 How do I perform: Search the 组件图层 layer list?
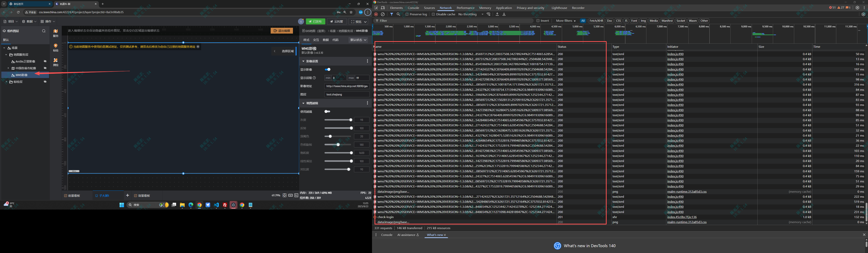click(43, 31)
